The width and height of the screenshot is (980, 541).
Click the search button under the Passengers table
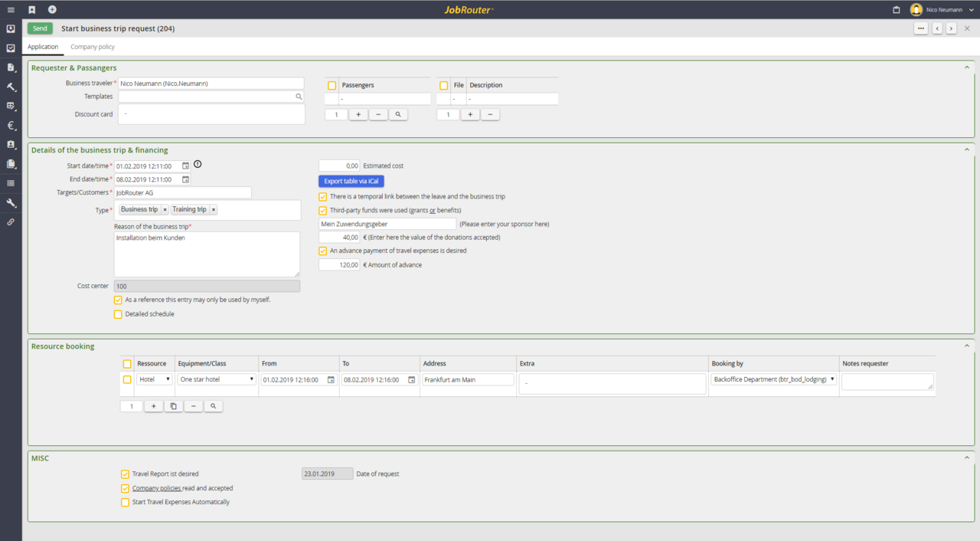(x=398, y=115)
